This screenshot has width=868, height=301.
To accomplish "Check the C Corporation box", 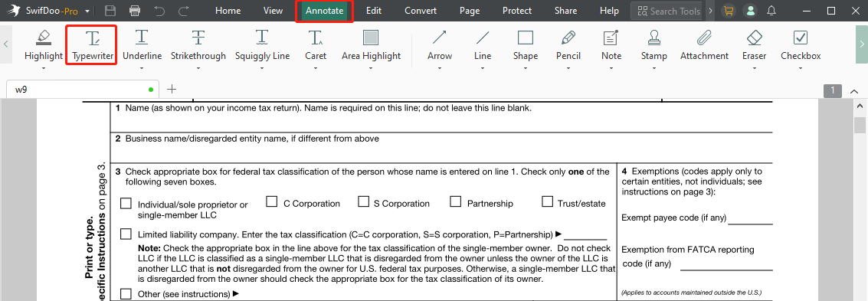I will tap(271, 201).
